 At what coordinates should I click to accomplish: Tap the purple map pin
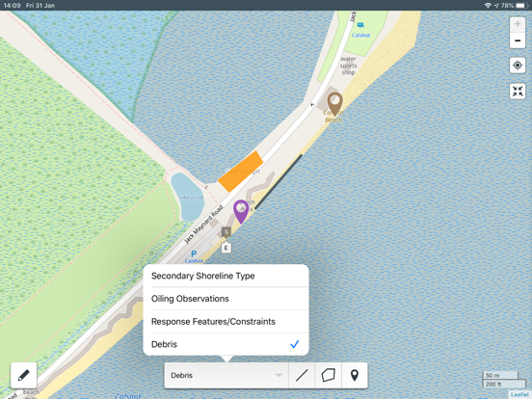[241, 211]
